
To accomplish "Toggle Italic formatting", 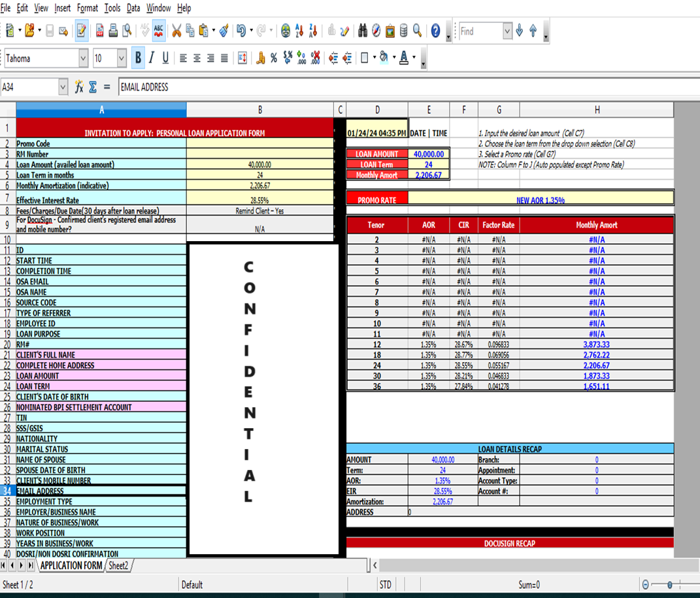I will click(x=152, y=58).
